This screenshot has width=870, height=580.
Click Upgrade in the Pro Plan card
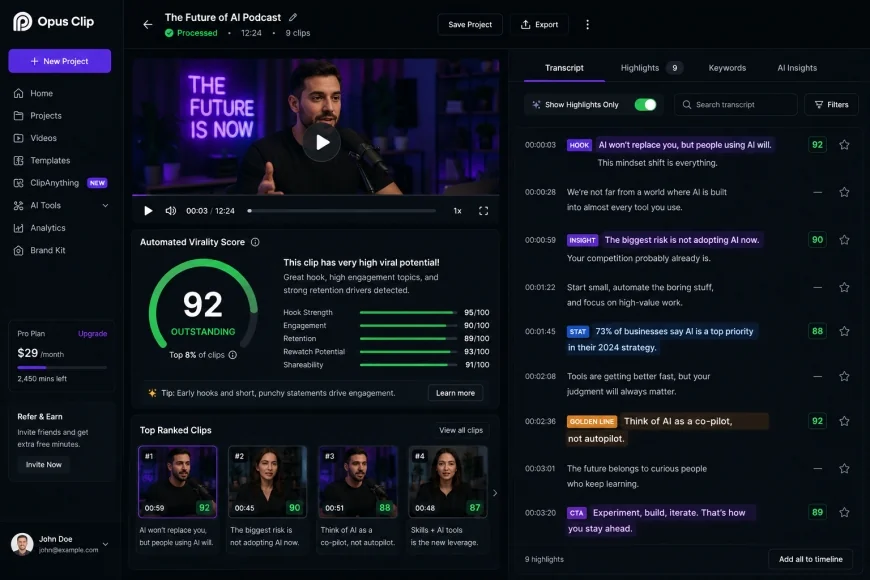tap(92, 334)
